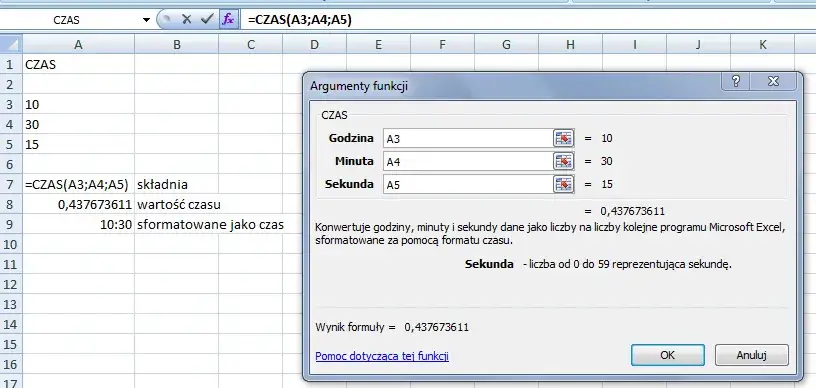Select row 3 header
The image size is (816, 388).
click(11, 105)
